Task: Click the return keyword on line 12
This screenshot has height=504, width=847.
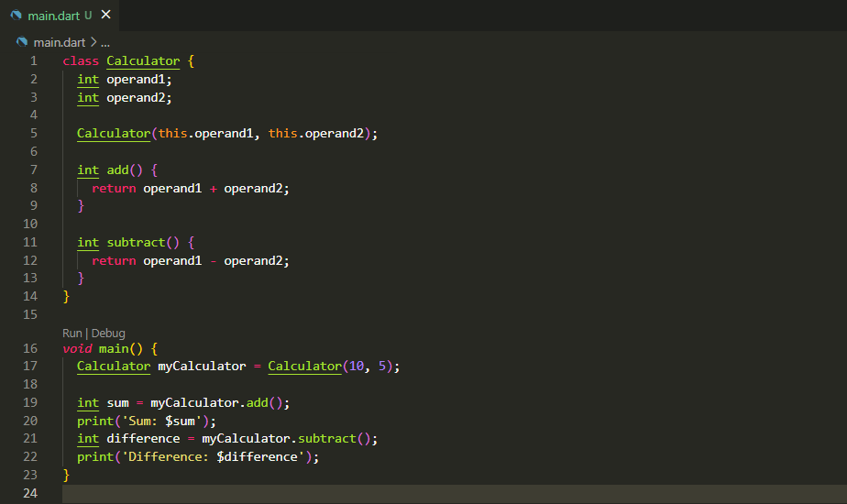Action: point(114,261)
